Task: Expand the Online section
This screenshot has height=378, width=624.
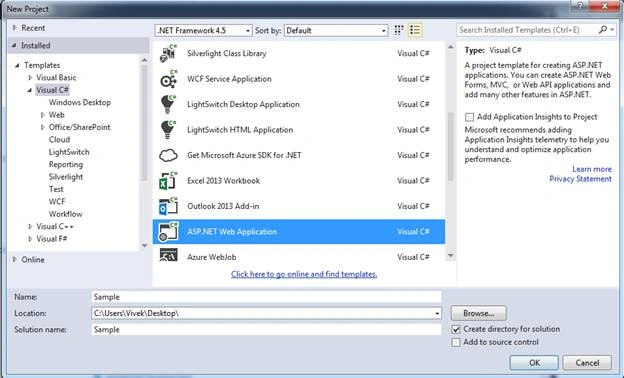Action: click(15, 259)
